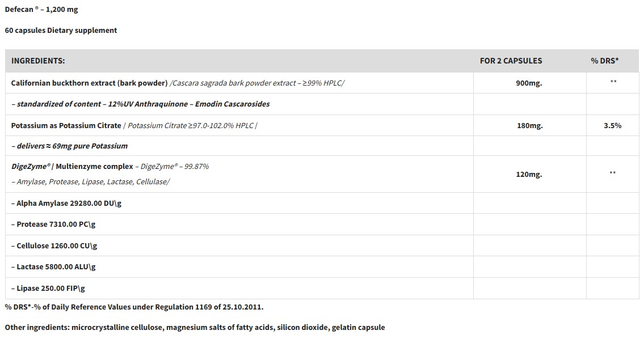Click the "delivers ≈ 69mg pure Potassium" row
Viewport: 644px width, 339px height.
69,146
